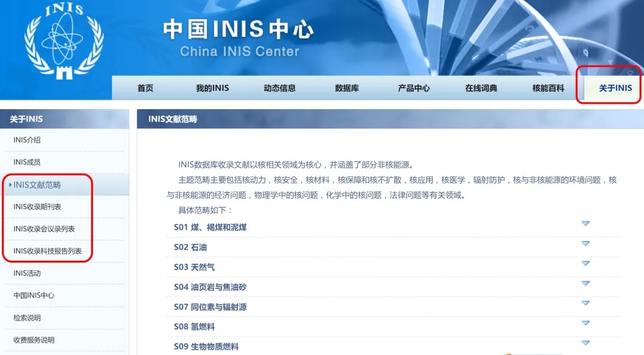Go to 我的INIS menu
This screenshot has width=644, height=355.
[x=212, y=88]
